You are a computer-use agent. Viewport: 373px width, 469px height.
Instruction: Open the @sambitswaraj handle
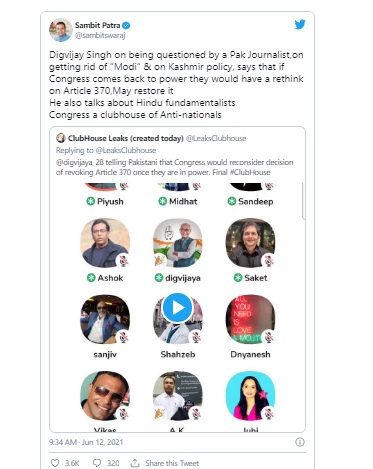[100, 35]
